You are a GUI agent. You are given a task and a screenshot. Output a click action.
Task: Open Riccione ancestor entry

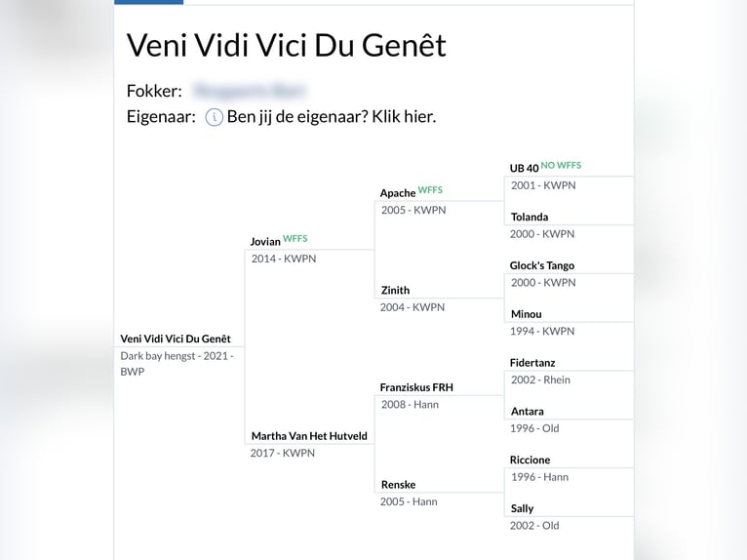pyautogui.click(x=531, y=460)
